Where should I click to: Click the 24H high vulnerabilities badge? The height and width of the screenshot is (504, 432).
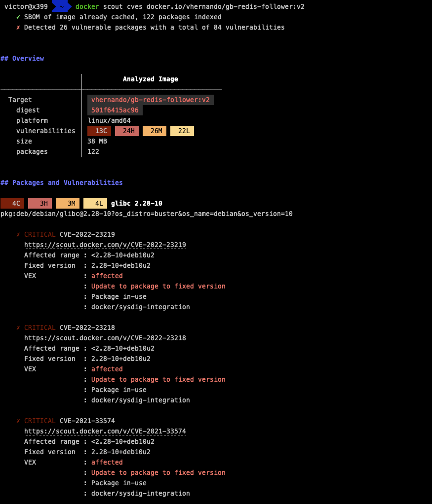pyautogui.click(x=127, y=131)
